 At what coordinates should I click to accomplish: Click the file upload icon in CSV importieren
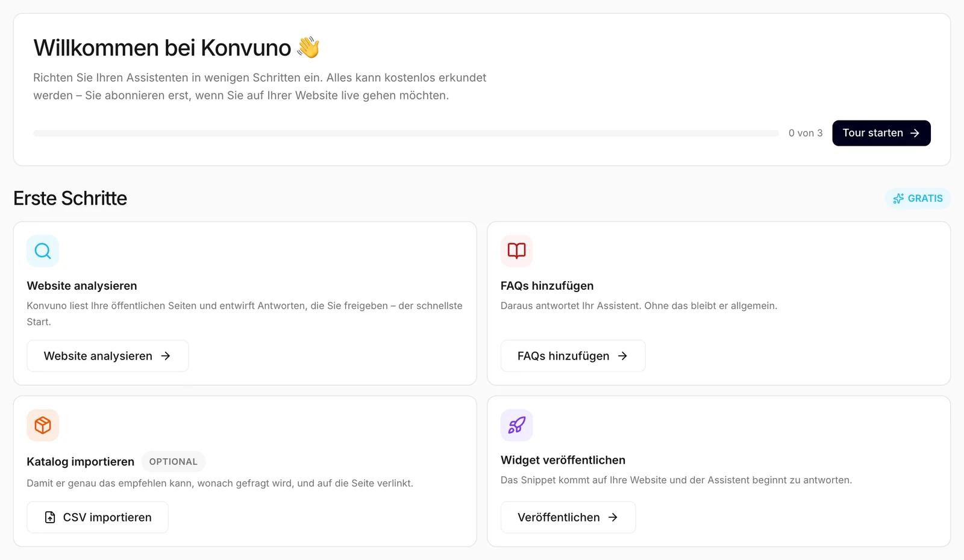tap(51, 517)
